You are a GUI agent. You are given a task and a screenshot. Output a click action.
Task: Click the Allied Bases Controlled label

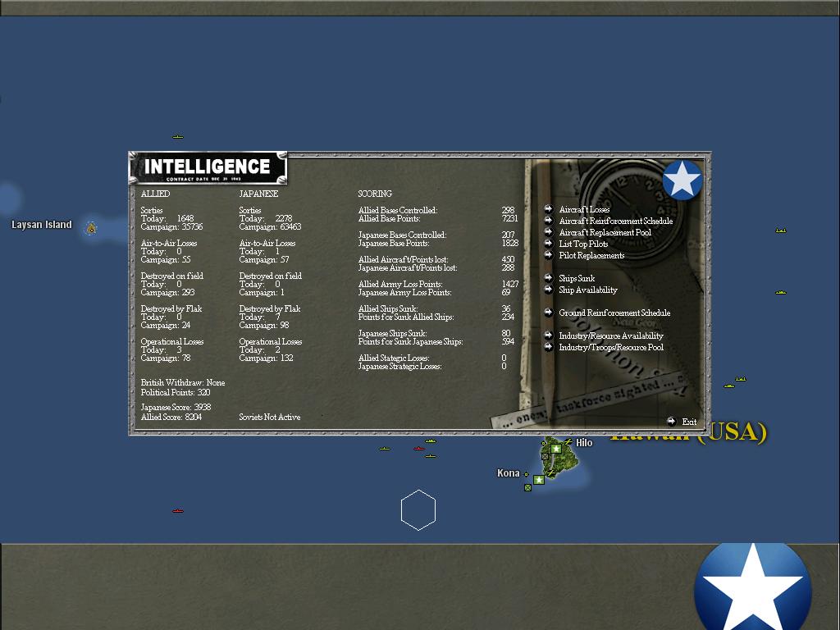398,210
